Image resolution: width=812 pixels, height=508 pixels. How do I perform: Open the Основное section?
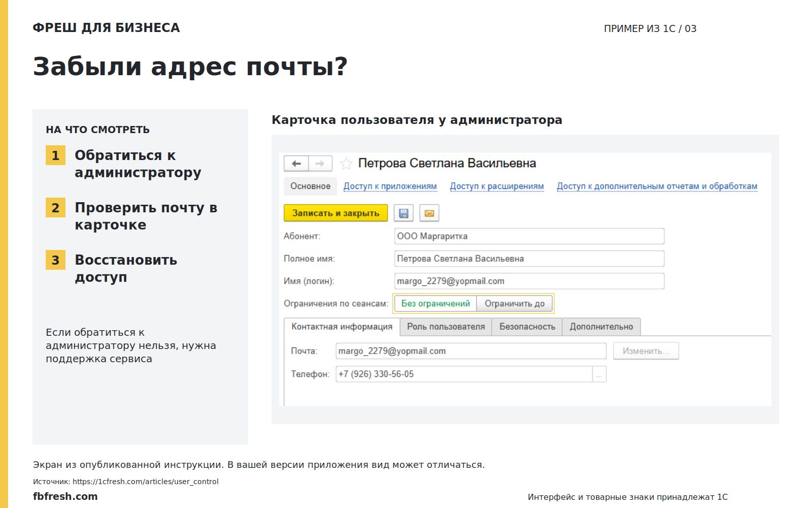310,186
